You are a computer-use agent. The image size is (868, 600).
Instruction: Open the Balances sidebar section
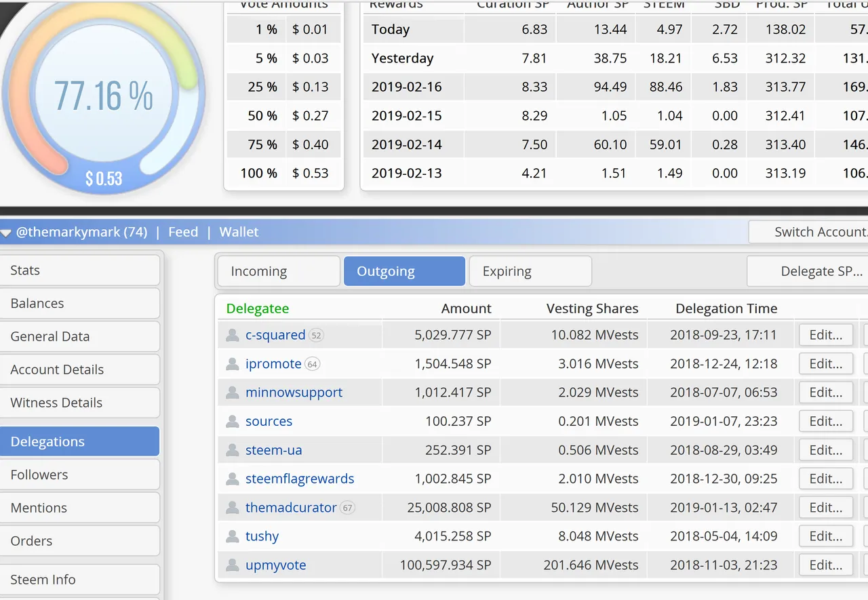click(79, 303)
